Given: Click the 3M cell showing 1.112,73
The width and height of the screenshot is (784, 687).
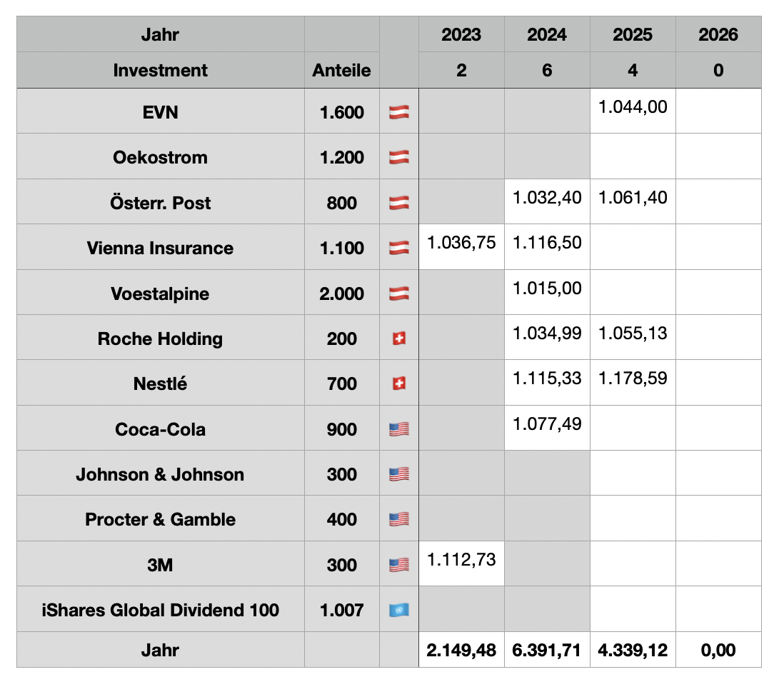Looking at the screenshot, I should click(461, 560).
